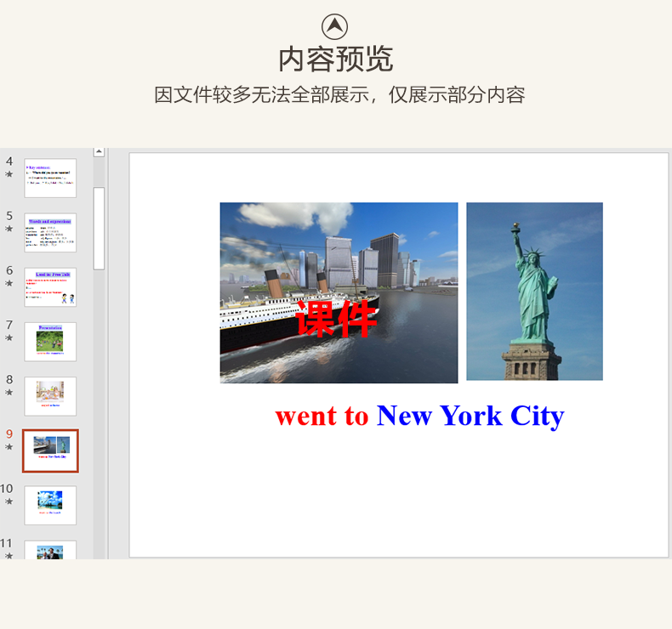
Task: Select slide 10 beach thumbnail
Action: tap(50, 505)
